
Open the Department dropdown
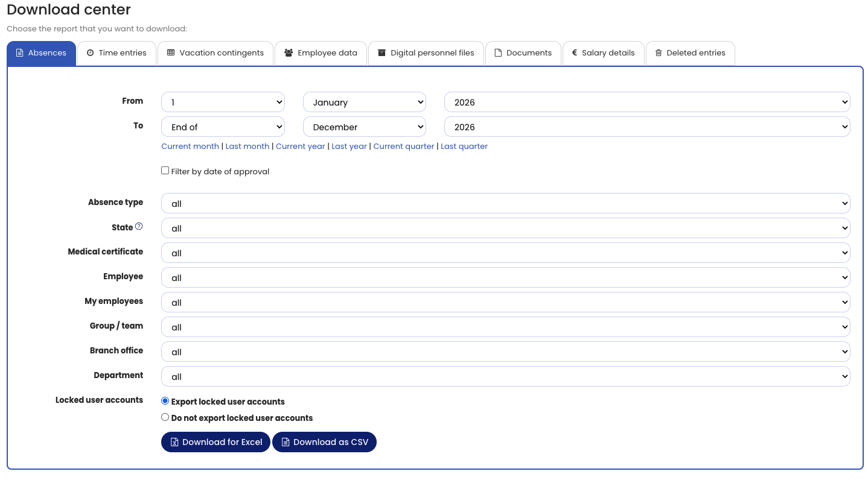(x=505, y=377)
